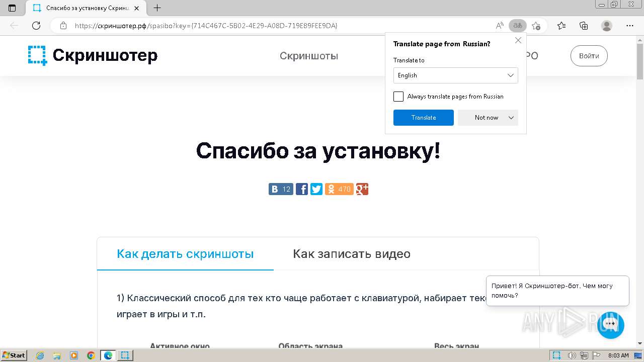This screenshot has height=362, width=644.
Task: Launch Chrome from the taskbar
Action: pos(91,355)
